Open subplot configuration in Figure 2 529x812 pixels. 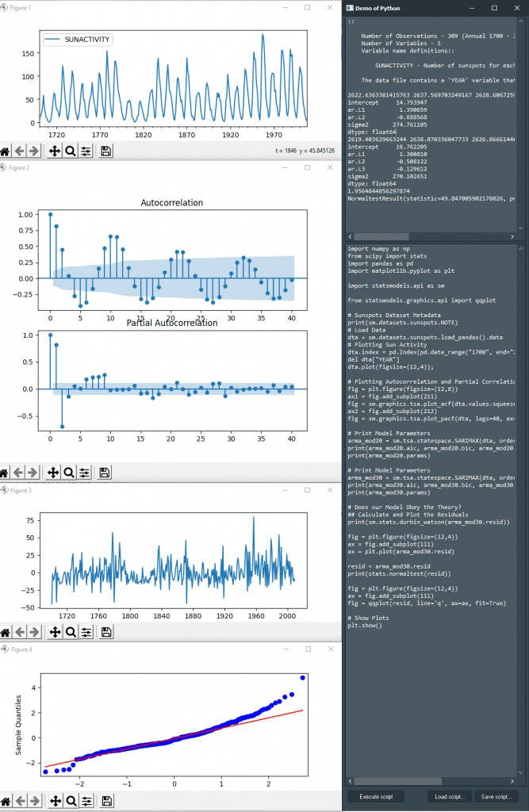84,473
